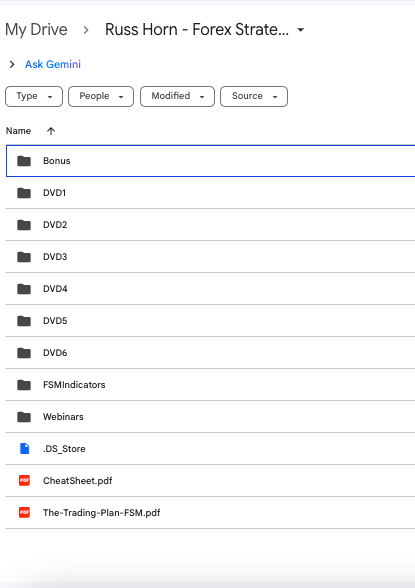Screen dimensions: 415x588
Task: Select the DVD2 folder name
Action: 55,225
